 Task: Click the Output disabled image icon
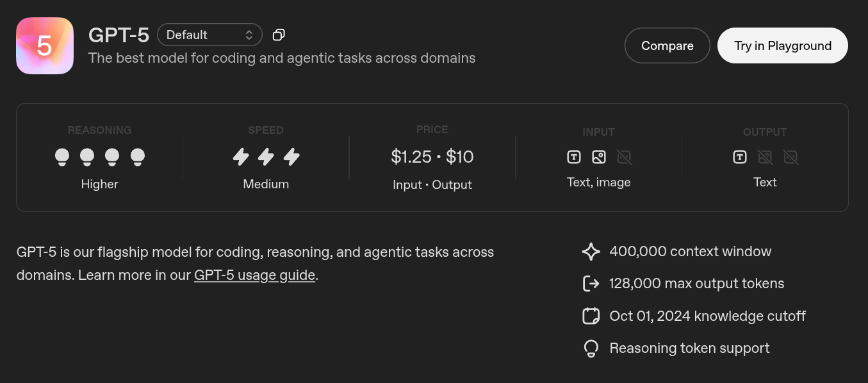765,156
